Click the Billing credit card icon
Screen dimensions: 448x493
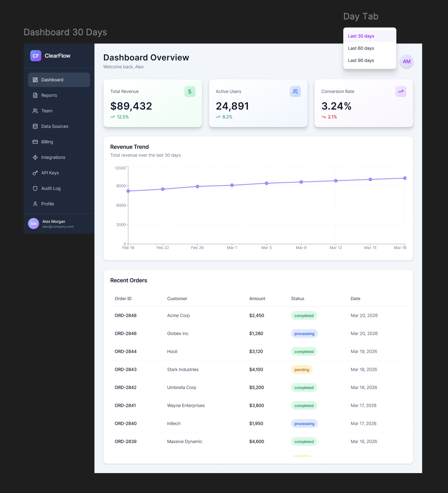point(35,142)
